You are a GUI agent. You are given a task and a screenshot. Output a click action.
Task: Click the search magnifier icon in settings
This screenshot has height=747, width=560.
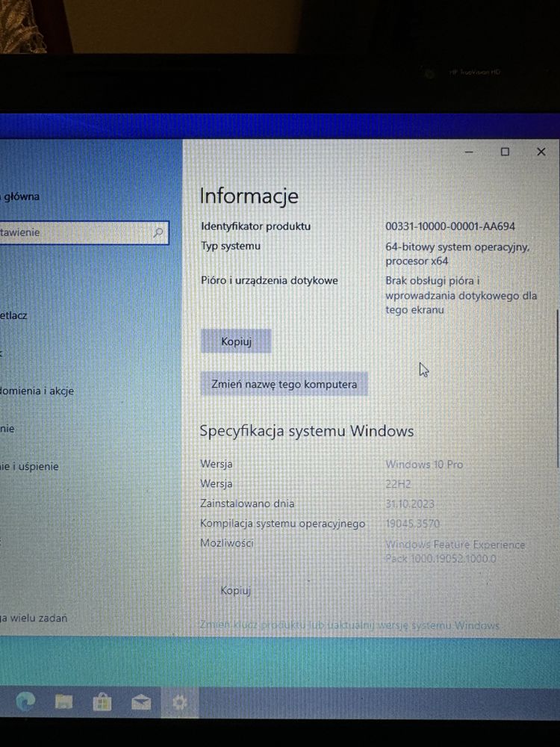[x=158, y=232]
